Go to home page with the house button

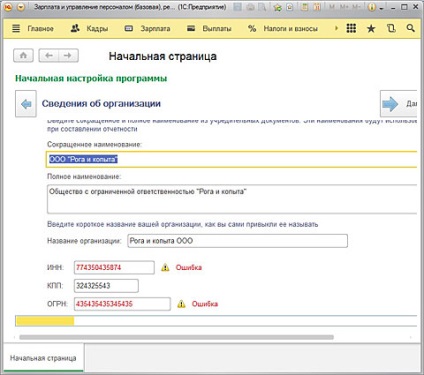[x=23, y=55]
